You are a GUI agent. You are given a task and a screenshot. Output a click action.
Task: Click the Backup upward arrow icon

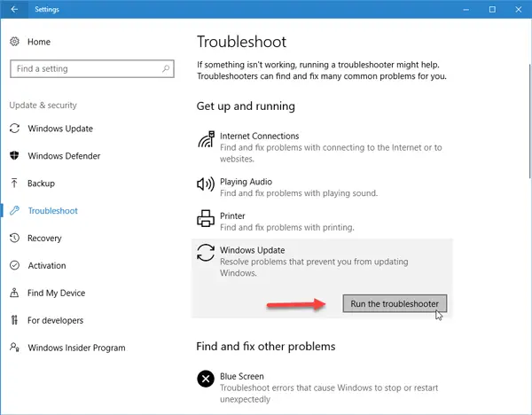(14, 183)
